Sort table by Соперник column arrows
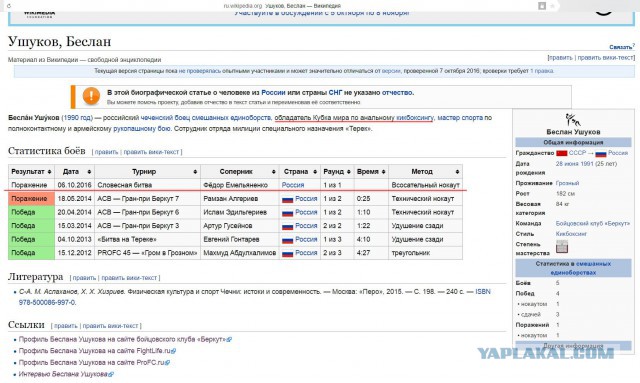The height and width of the screenshot is (383, 640). pyautogui.click(x=273, y=172)
